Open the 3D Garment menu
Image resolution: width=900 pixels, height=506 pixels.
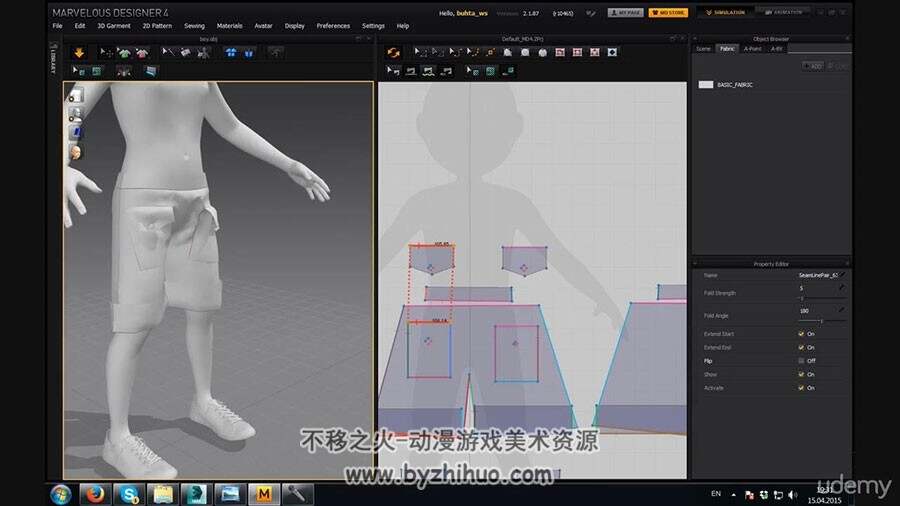[x=114, y=26]
